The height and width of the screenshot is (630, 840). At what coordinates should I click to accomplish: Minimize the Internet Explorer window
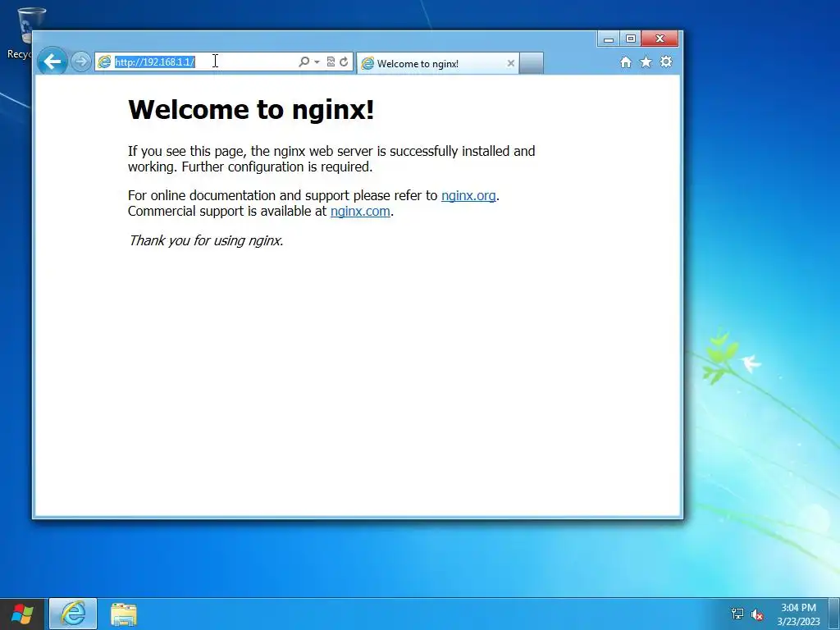pyautogui.click(x=609, y=39)
